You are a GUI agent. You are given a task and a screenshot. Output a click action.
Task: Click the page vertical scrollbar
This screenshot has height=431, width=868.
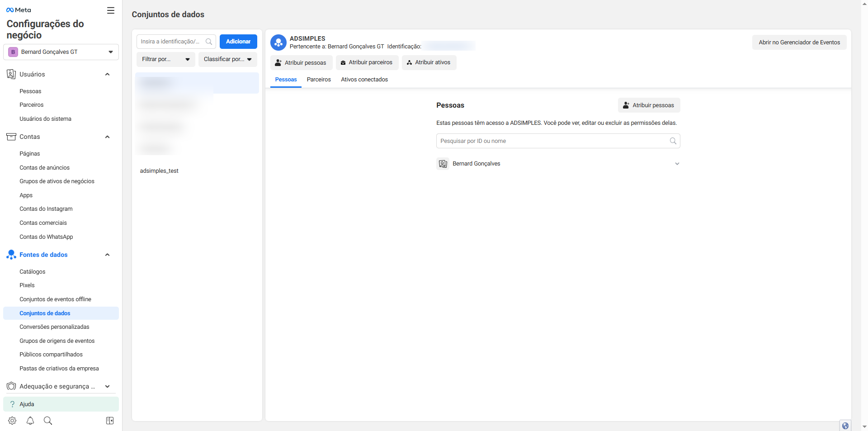(x=864, y=215)
